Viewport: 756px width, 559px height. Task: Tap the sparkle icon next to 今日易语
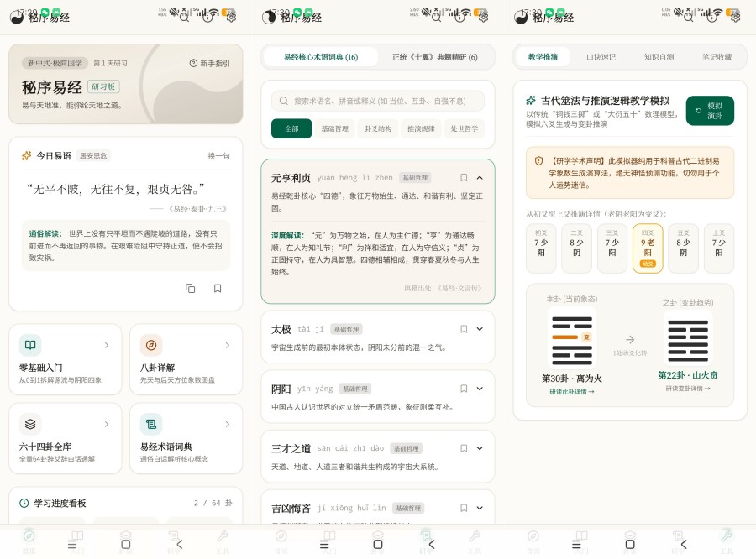[x=27, y=155]
